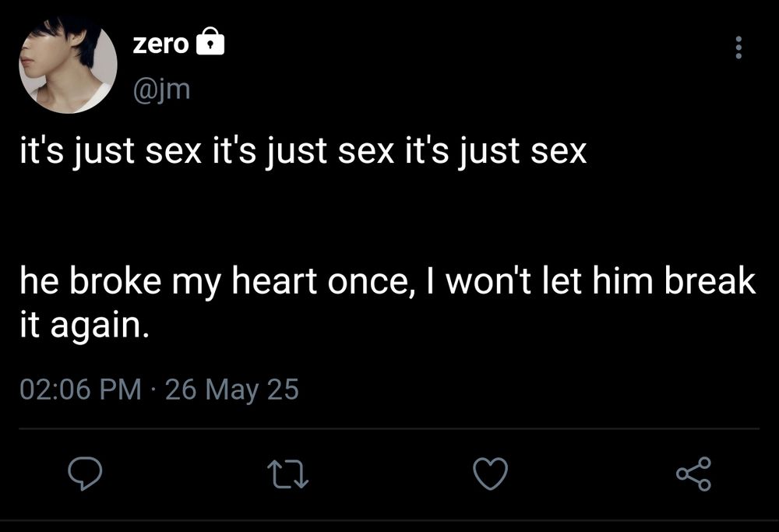
Task: Open the share icon options
Action: 693,474
